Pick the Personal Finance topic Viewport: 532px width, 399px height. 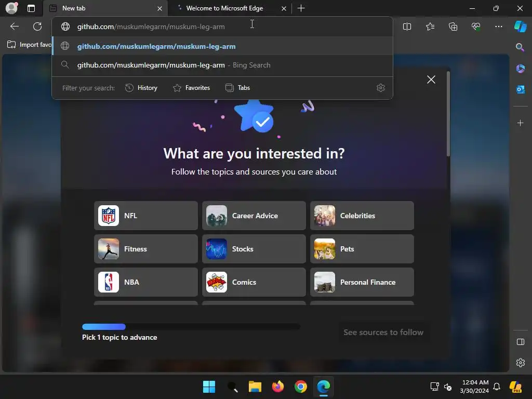click(x=362, y=282)
